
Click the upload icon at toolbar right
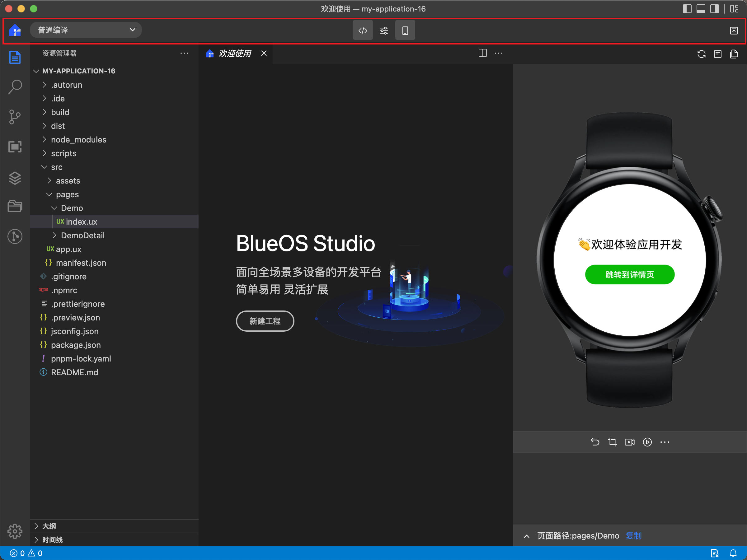click(x=734, y=31)
